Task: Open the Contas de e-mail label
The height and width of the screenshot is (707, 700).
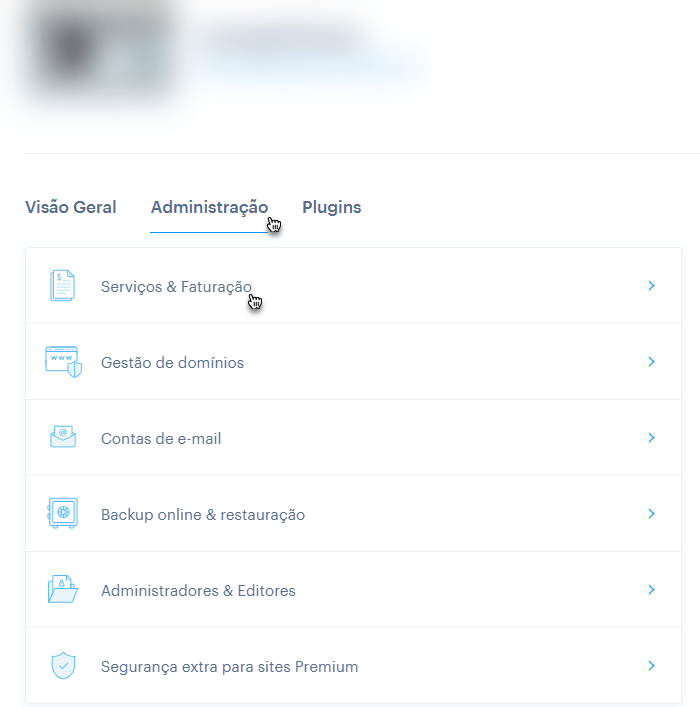Action: coord(161,439)
